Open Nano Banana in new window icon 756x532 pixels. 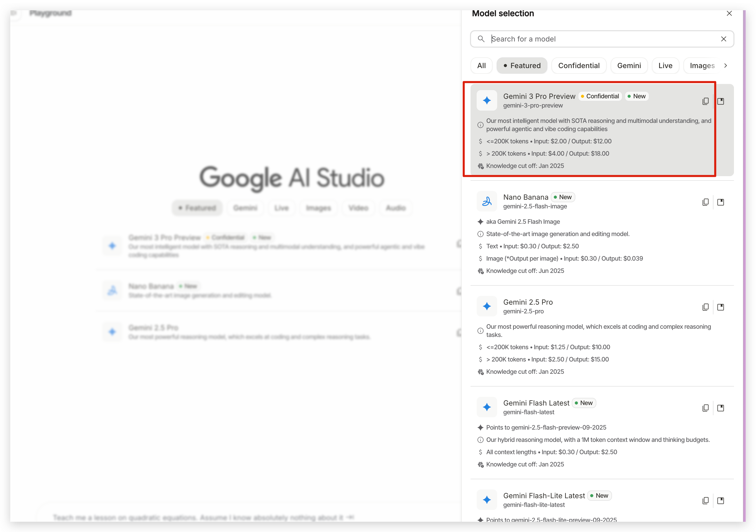click(720, 202)
